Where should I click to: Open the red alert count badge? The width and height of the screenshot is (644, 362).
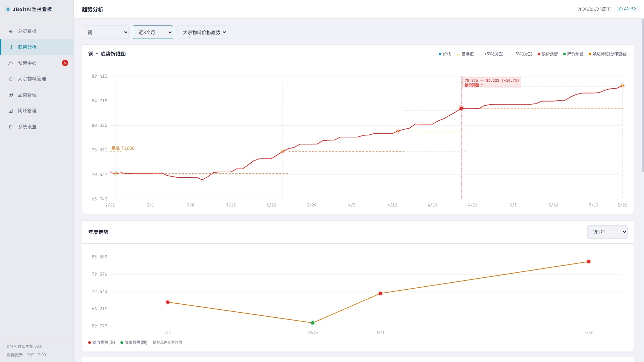tap(65, 63)
